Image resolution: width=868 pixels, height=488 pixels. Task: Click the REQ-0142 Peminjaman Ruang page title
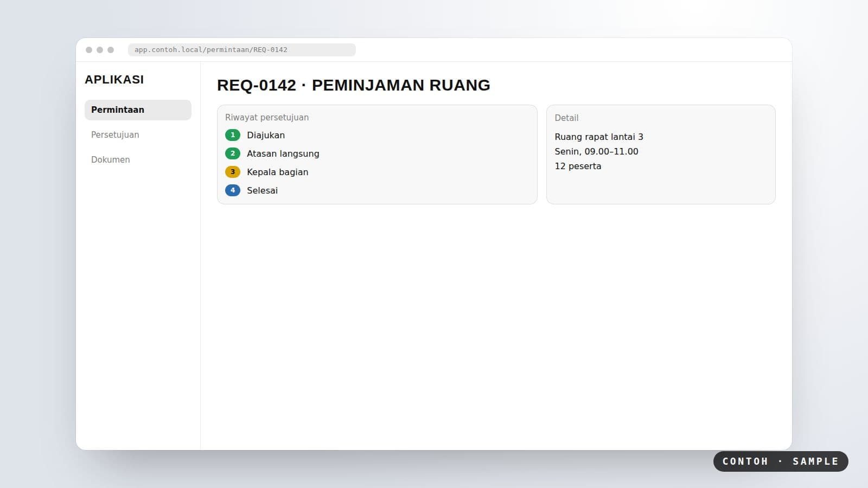[354, 85]
